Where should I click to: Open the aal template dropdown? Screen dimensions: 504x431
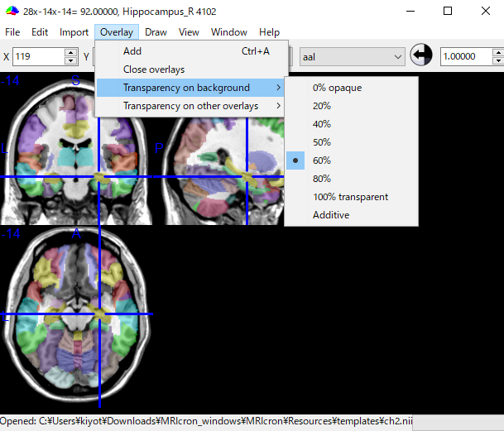(x=352, y=57)
